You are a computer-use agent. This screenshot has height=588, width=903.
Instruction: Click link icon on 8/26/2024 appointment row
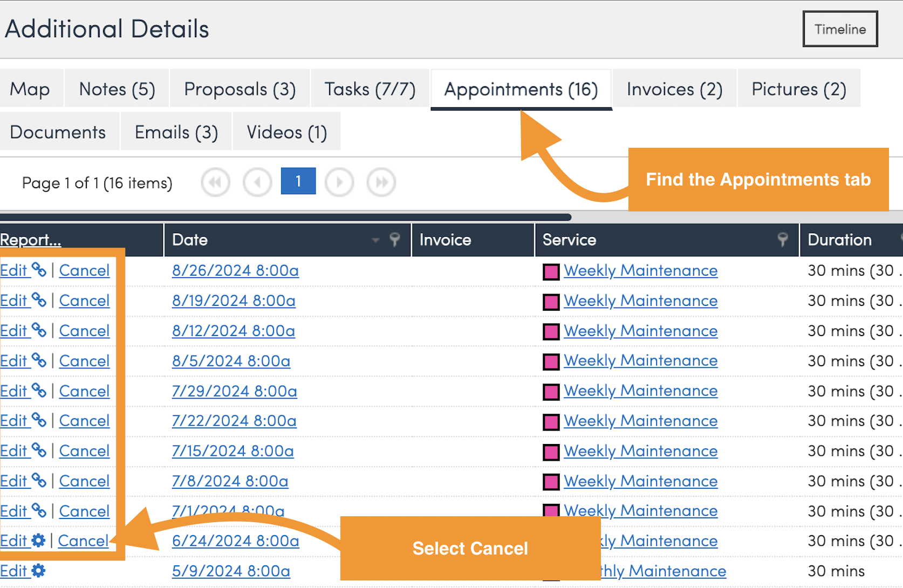click(x=39, y=269)
